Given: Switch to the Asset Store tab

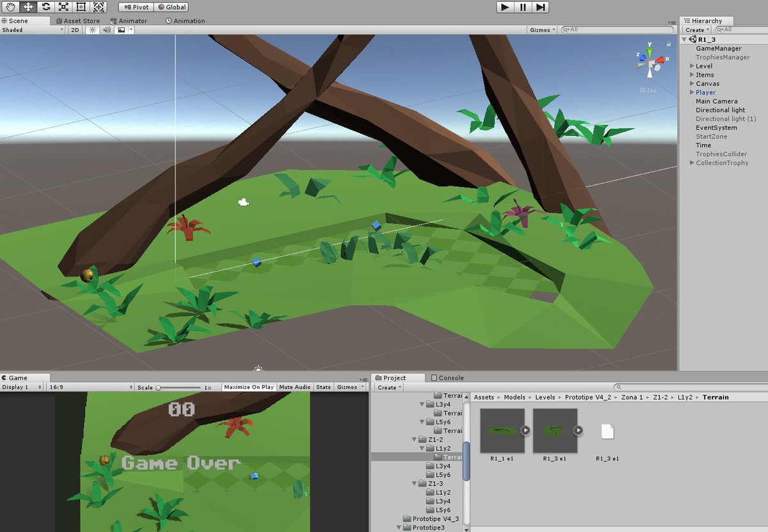Looking at the screenshot, I should point(77,20).
